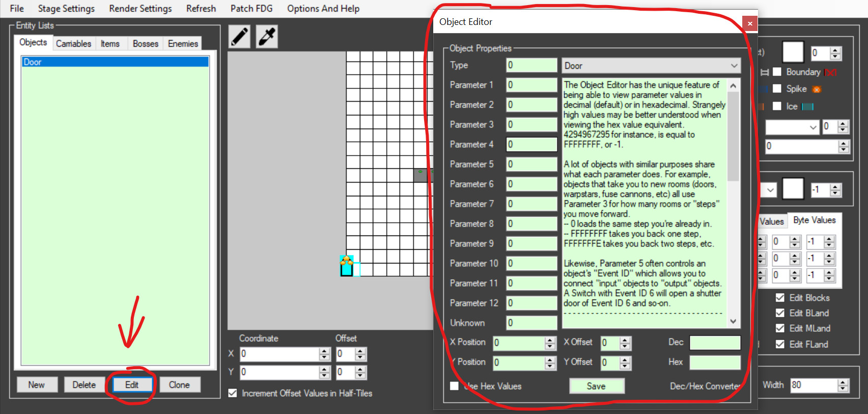Select the pencil draw tool
The width and height of the screenshot is (868, 414).
tap(239, 37)
